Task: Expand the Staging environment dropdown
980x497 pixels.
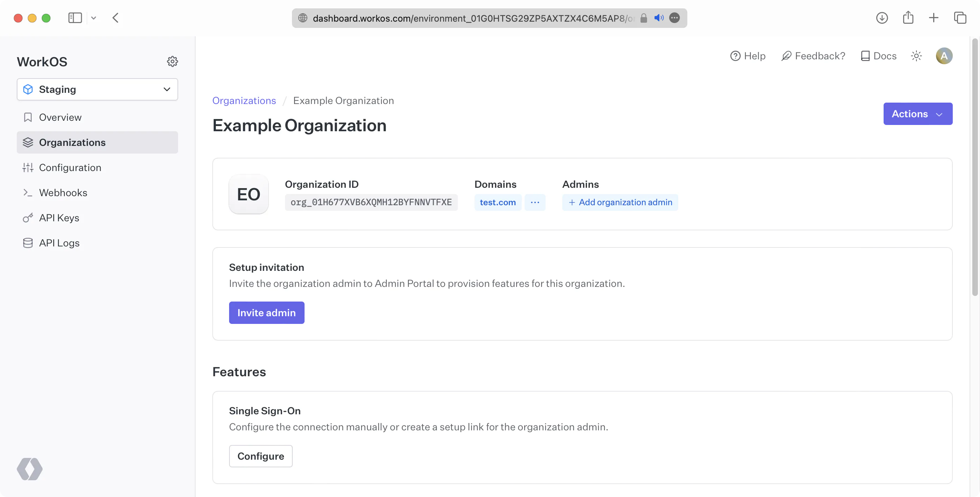Action: (x=97, y=89)
